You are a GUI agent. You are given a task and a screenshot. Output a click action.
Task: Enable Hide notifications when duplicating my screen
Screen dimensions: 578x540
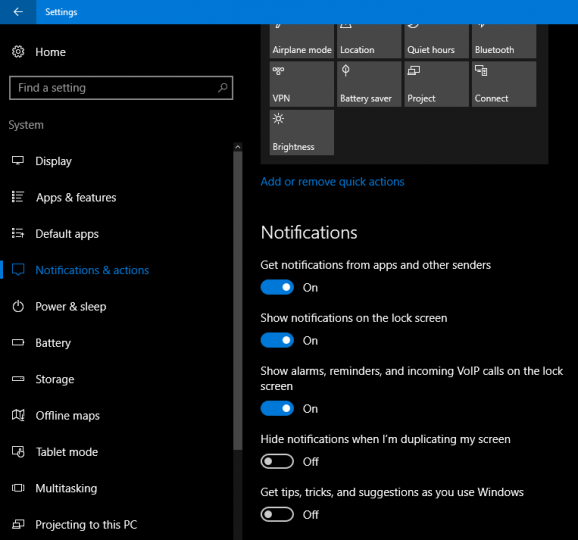[277, 461]
